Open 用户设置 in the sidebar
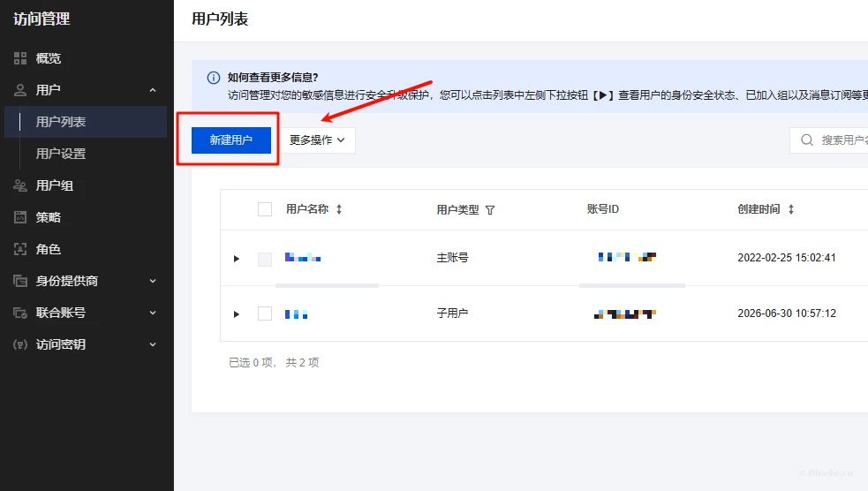Screen dimensions: 868x491 pos(61,154)
